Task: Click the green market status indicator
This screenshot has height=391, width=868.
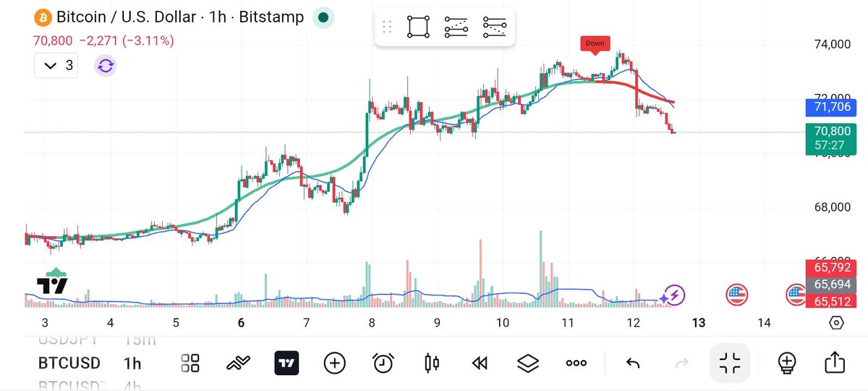Action: click(324, 17)
